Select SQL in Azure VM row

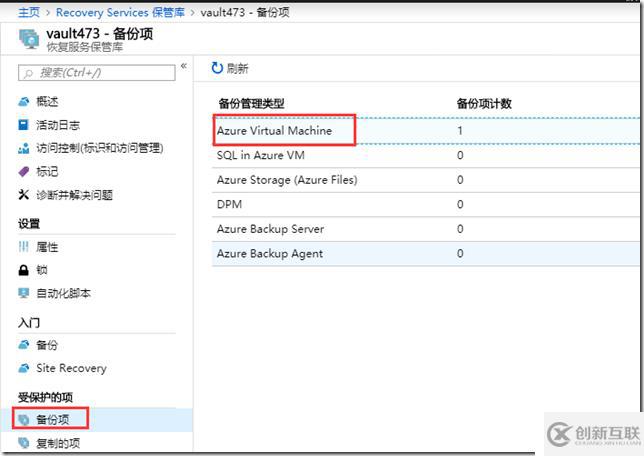(426, 155)
